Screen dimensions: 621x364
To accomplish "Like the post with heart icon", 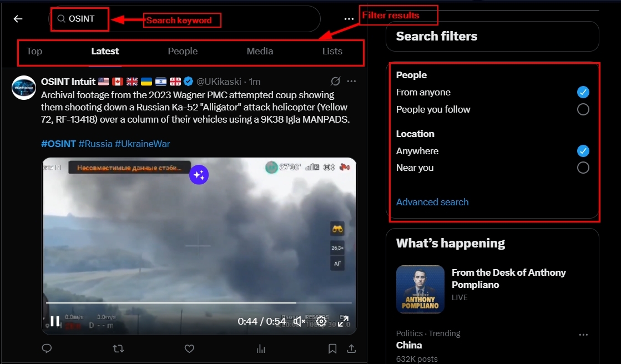I will (x=189, y=348).
